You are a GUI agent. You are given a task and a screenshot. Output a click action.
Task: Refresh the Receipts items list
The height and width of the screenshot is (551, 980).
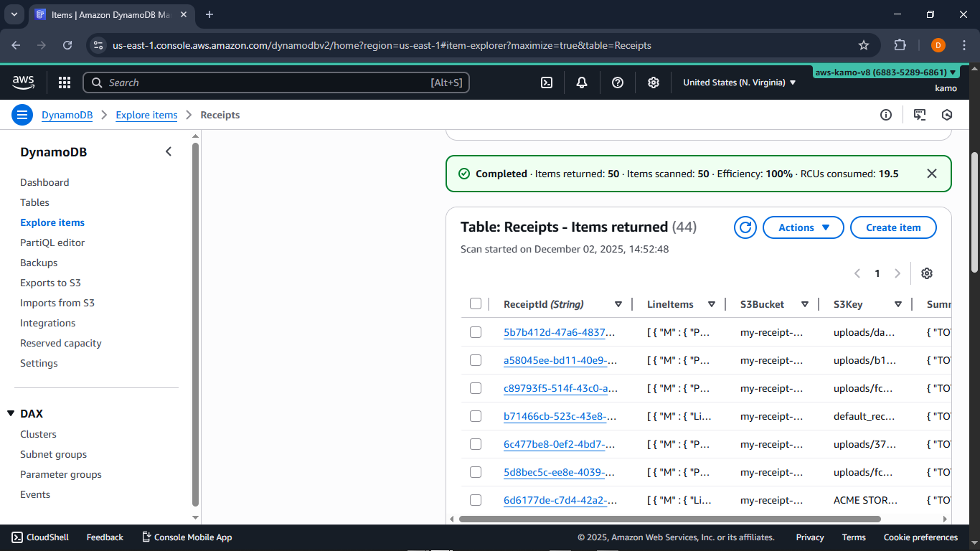point(745,227)
